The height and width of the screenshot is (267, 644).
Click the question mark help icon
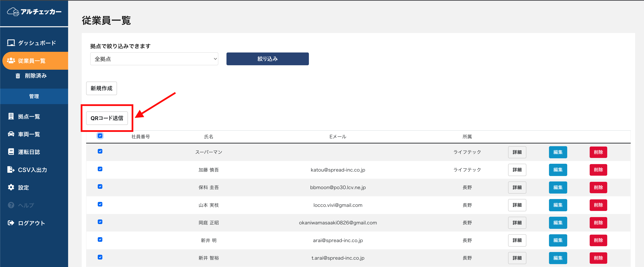pyautogui.click(x=11, y=205)
